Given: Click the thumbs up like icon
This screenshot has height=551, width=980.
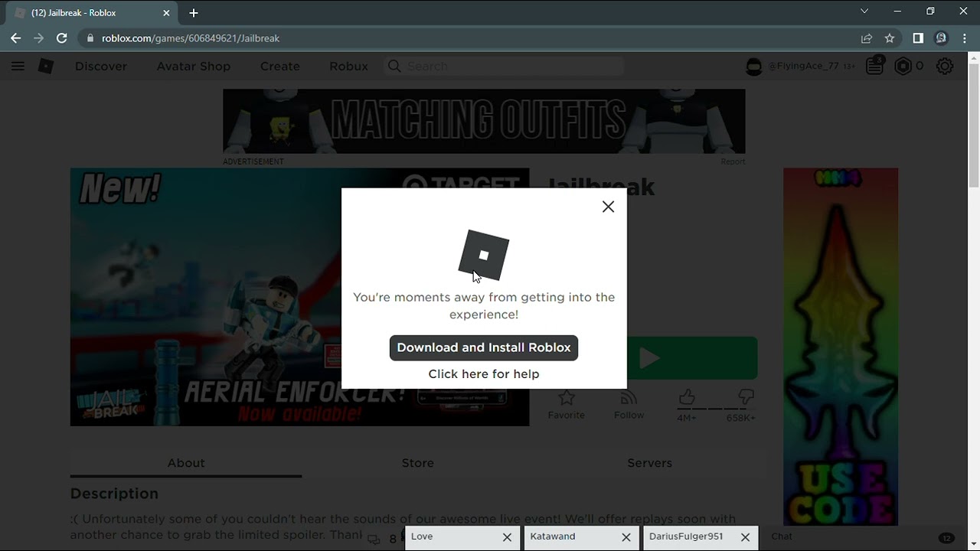Looking at the screenshot, I should pos(687,396).
